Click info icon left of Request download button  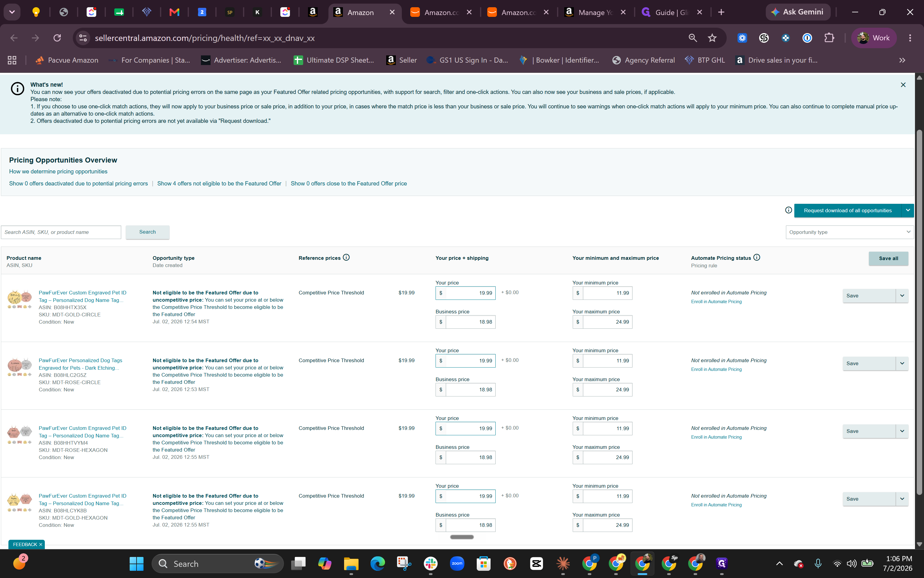tap(788, 210)
